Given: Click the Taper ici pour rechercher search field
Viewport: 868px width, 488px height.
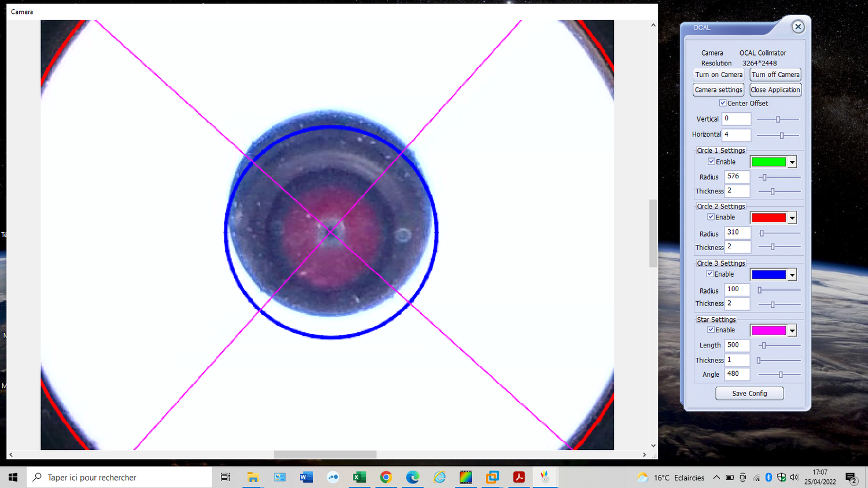Looking at the screenshot, I should (x=119, y=477).
